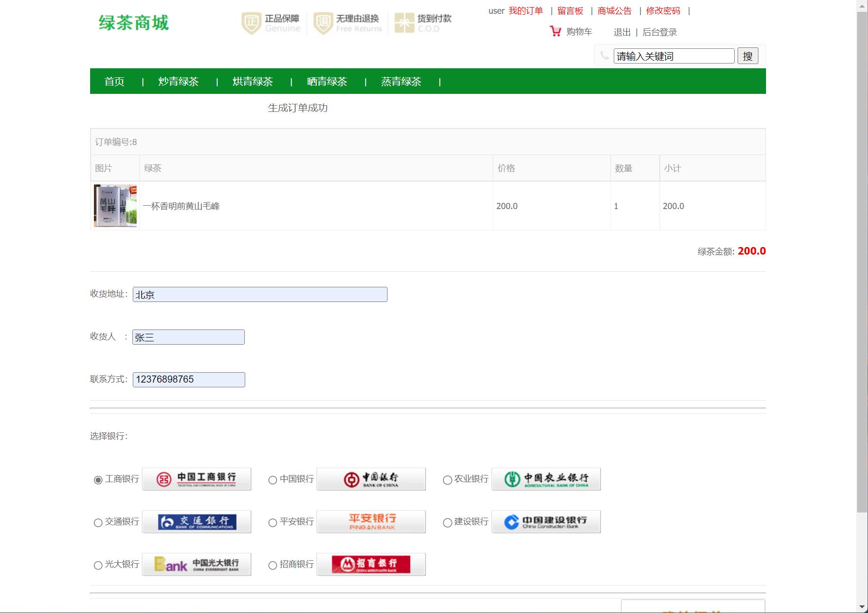Select the 光大银行 radio button

pyautogui.click(x=99, y=565)
